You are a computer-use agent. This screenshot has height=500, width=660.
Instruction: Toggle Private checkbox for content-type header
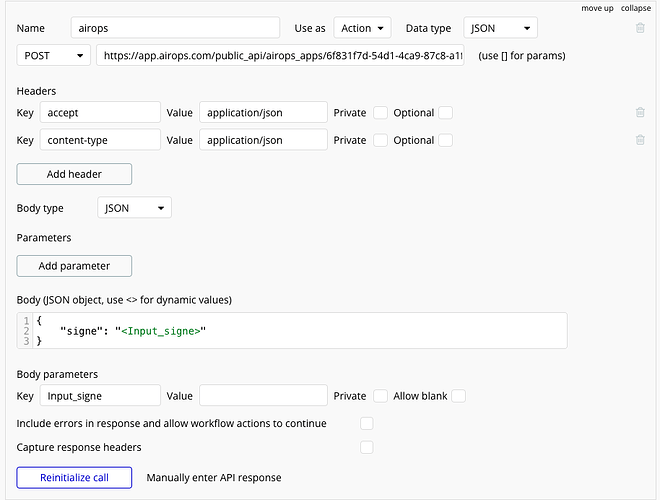coord(380,140)
